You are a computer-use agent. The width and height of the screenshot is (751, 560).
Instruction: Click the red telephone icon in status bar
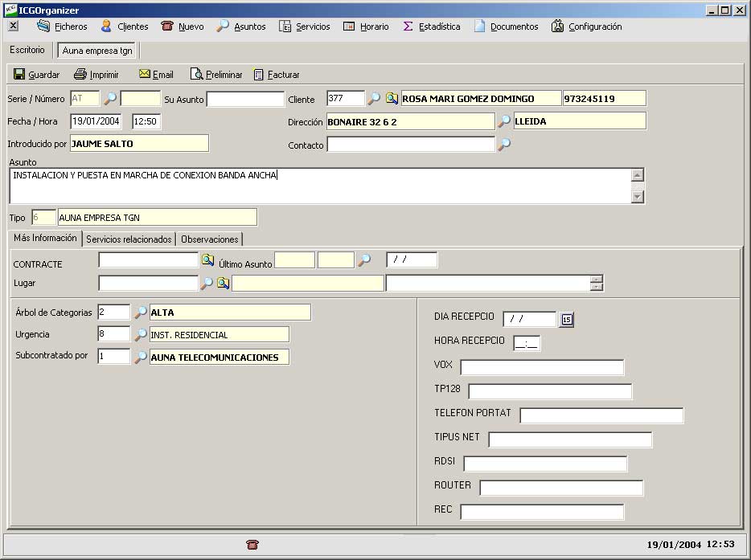[x=252, y=544]
